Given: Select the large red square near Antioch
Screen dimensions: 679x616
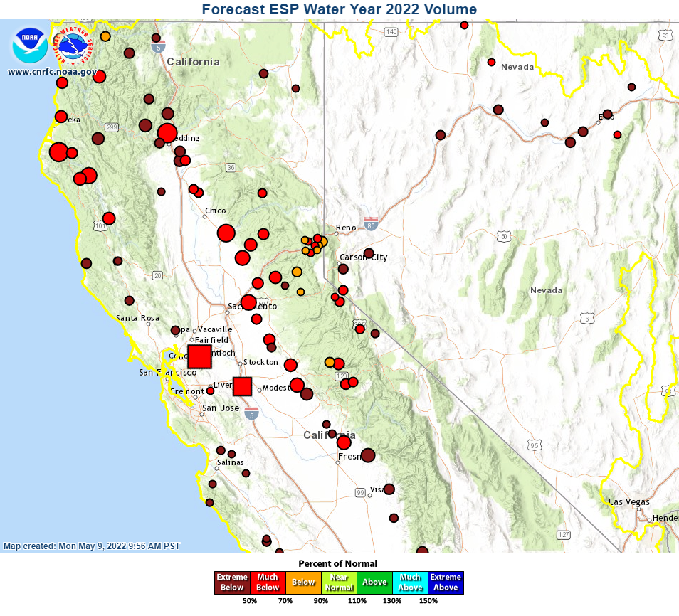Looking at the screenshot, I should pos(199,356).
